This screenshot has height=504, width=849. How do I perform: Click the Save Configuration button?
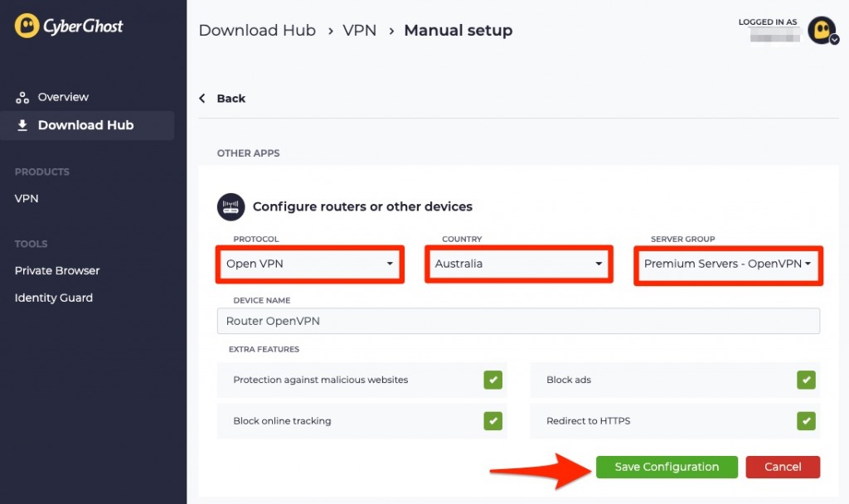(667, 467)
